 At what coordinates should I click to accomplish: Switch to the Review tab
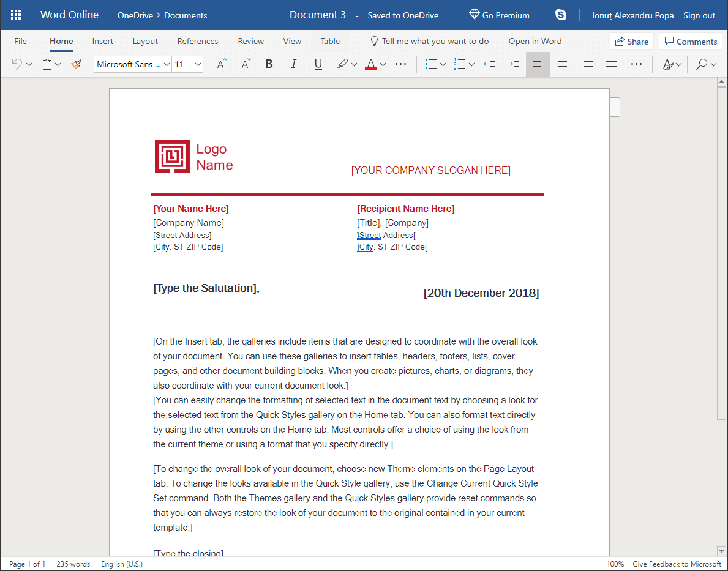point(250,41)
